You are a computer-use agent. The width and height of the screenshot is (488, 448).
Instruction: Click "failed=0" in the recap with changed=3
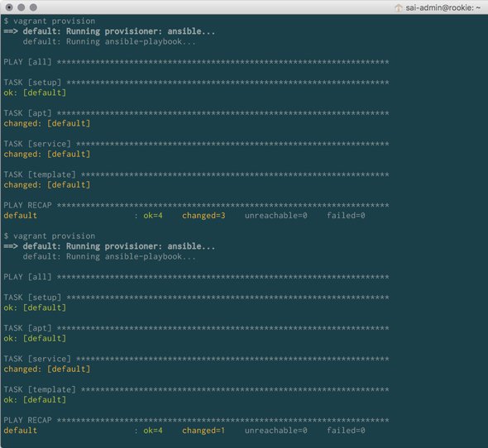(x=346, y=215)
